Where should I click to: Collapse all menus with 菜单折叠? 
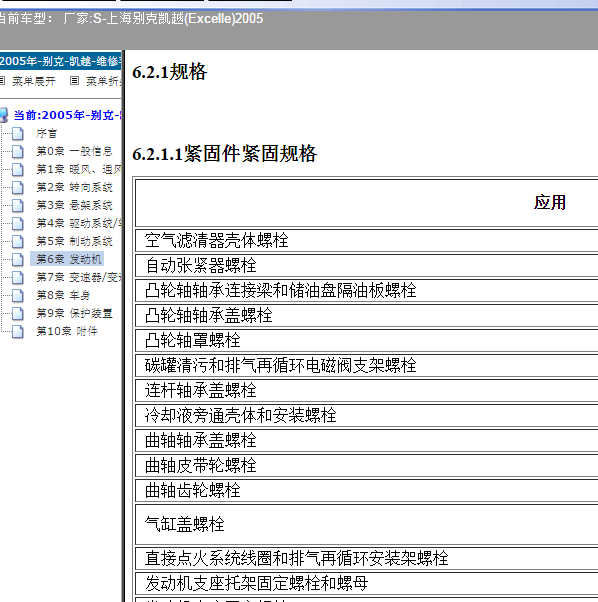[x=103, y=81]
